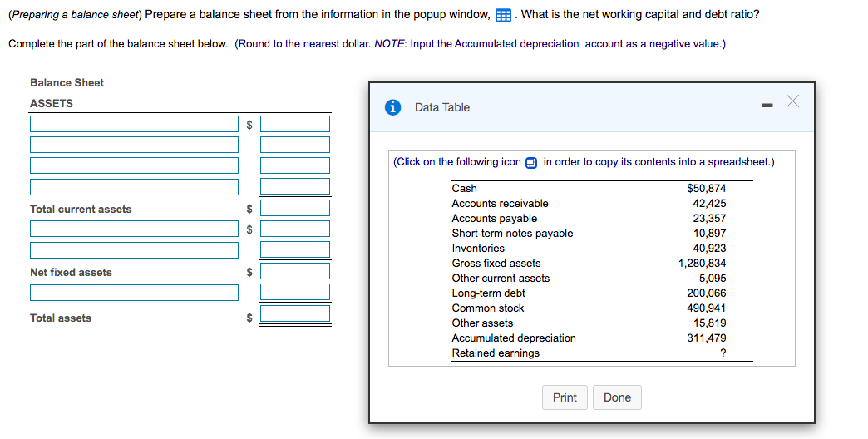Click the Inventories value 40,923
Screen dimensions: 868x439
[x=710, y=248]
